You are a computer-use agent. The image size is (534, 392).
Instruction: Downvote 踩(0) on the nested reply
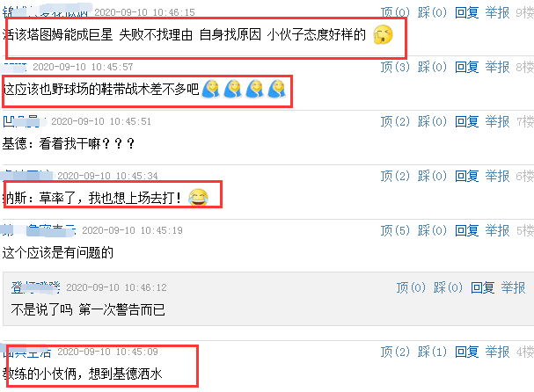tap(448, 288)
